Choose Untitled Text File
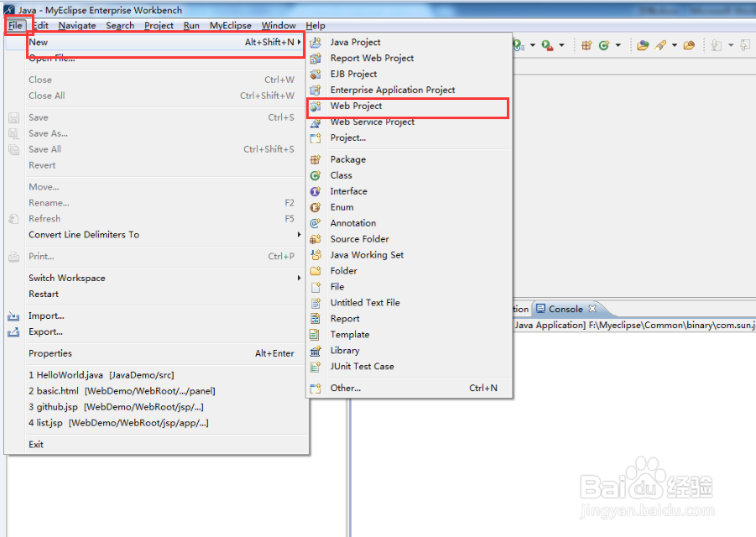The width and height of the screenshot is (756, 537). (409, 303)
